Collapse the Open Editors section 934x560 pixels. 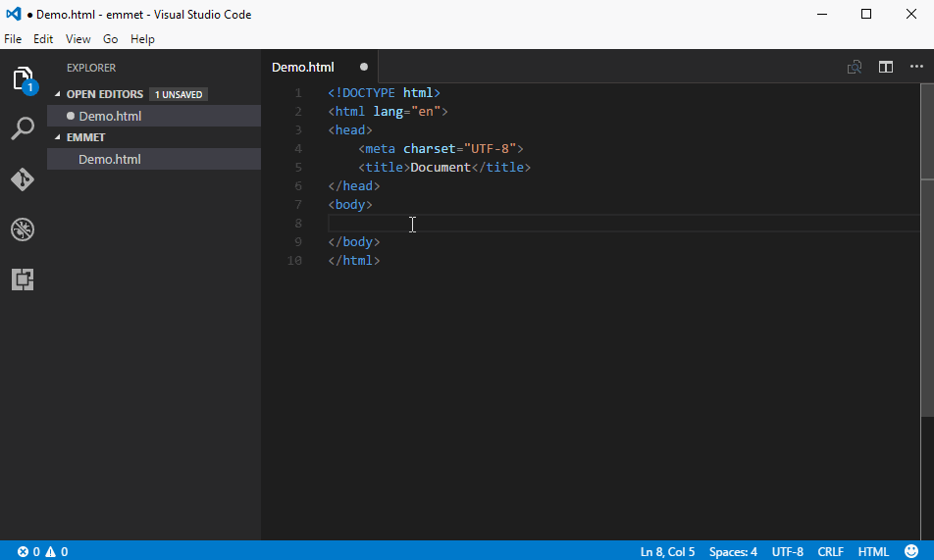(x=99, y=94)
